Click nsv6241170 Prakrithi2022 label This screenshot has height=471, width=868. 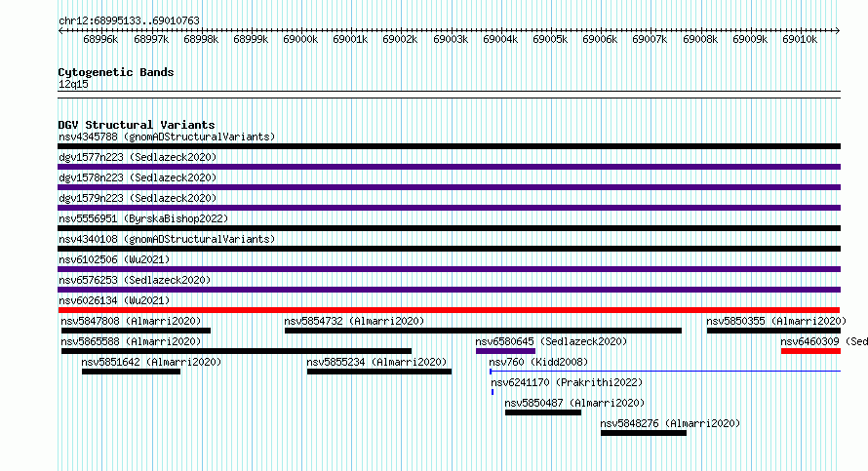[x=567, y=382]
